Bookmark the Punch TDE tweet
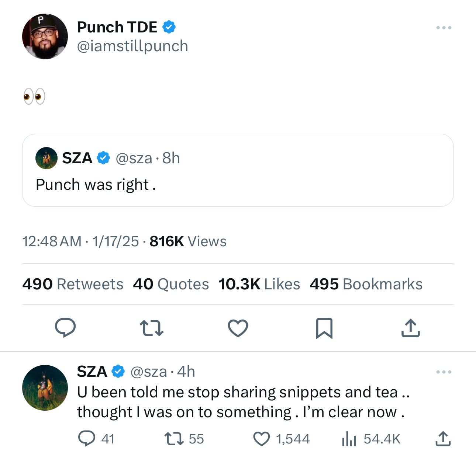The image size is (476, 463). click(324, 328)
